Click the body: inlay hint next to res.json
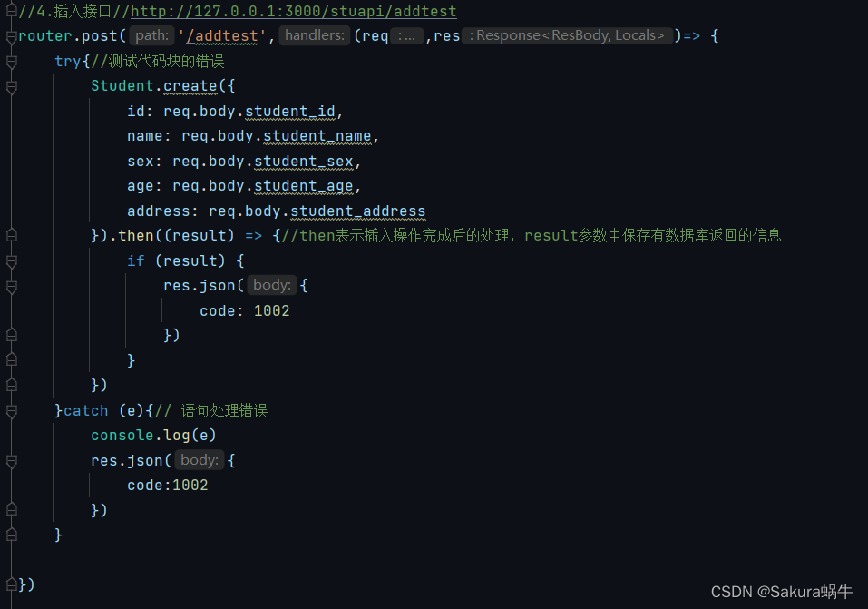 (271, 285)
